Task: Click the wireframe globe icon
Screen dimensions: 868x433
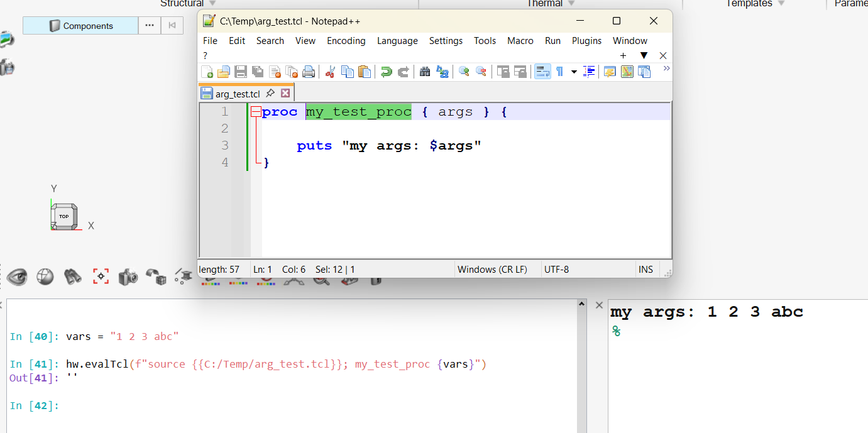Action: click(45, 277)
